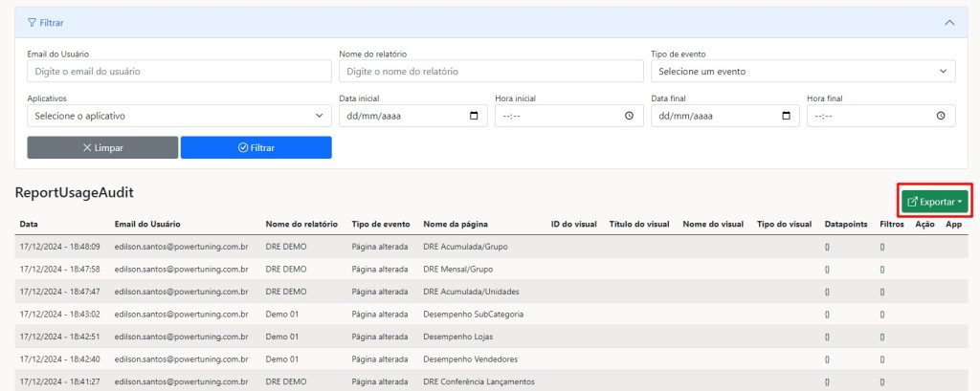Open the Tipo de evento dropdown
This screenshot has height=391, width=980.
tap(803, 72)
